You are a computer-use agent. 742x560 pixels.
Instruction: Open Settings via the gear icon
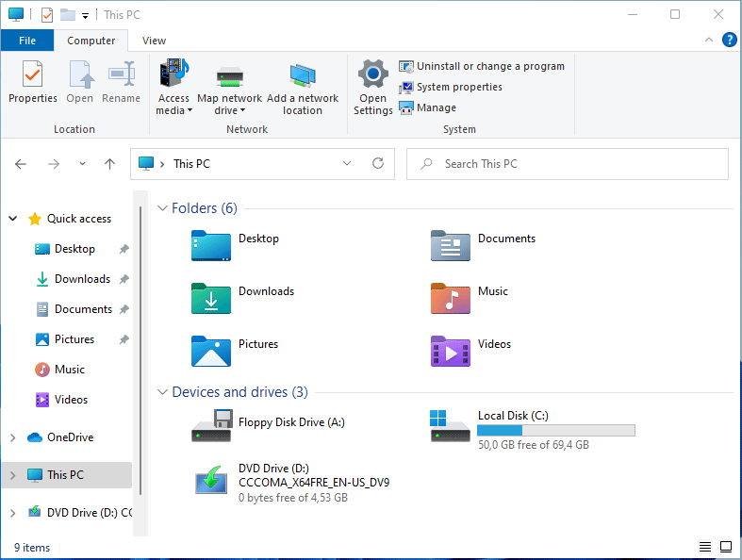(373, 74)
